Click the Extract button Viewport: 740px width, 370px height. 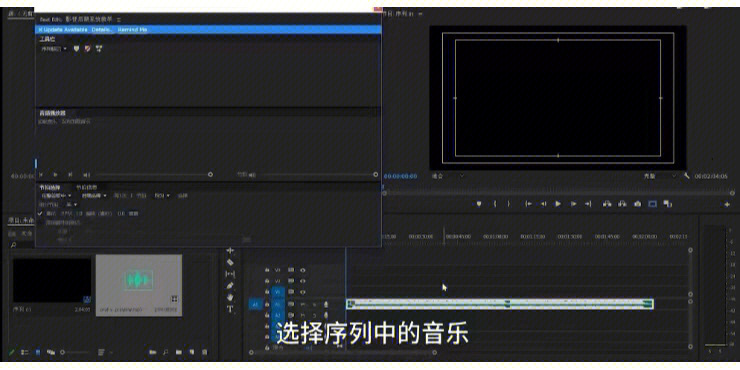click(622, 204)
